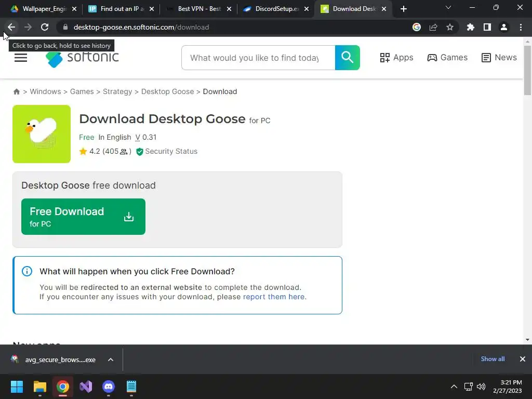The width and height of the screenshot is (532, 399).
Task: Open Discord from taskbar
Action: click(109, 387)
